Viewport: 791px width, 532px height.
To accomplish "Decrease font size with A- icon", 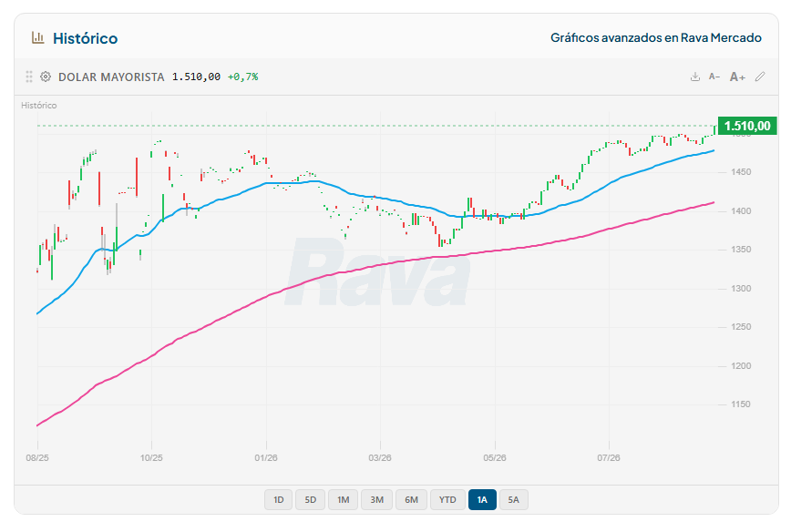I will tap(714, 77).
